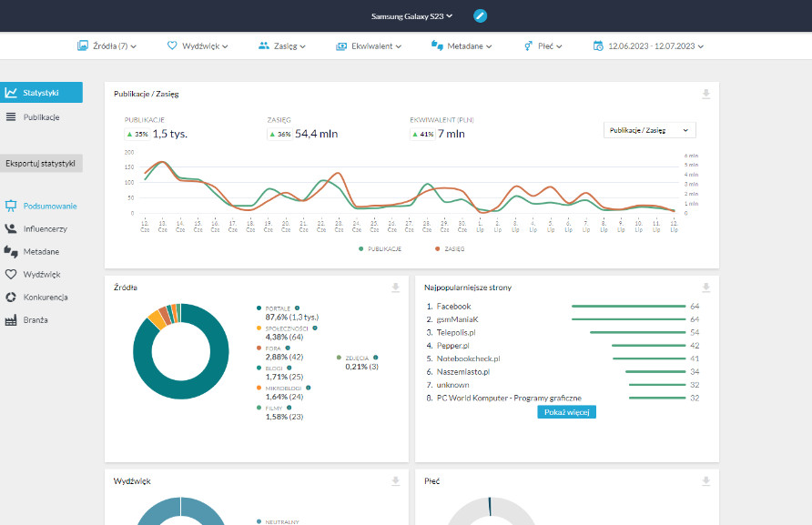This screenshot has width=812, height=525.
Task: Click the 35% Publikacje growth badge
Action: [x=137, y=134]
